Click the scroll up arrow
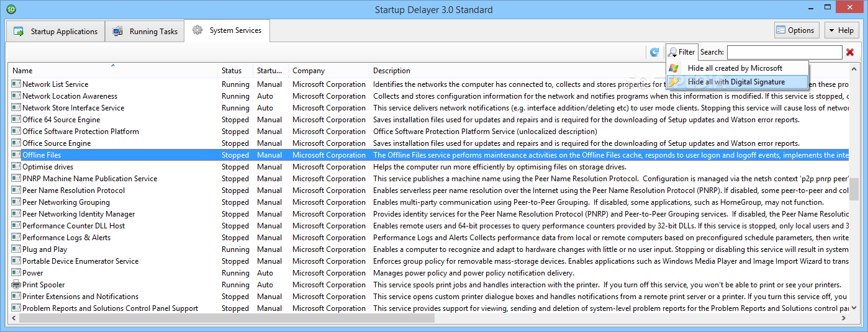 pyautogui.click(x=854, y=68)
